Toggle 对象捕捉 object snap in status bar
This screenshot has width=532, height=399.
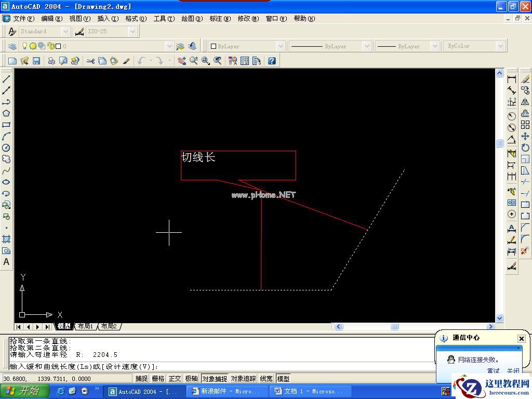click(215, 379)
